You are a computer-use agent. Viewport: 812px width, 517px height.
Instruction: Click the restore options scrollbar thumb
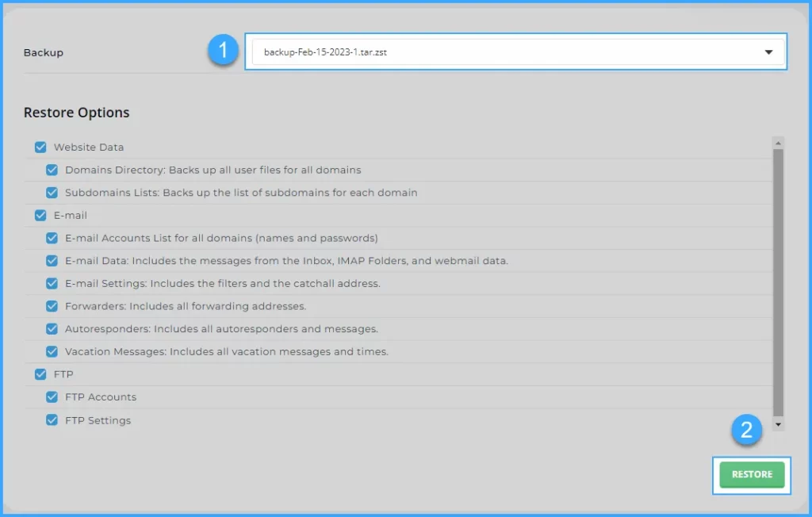pos(778,281)
